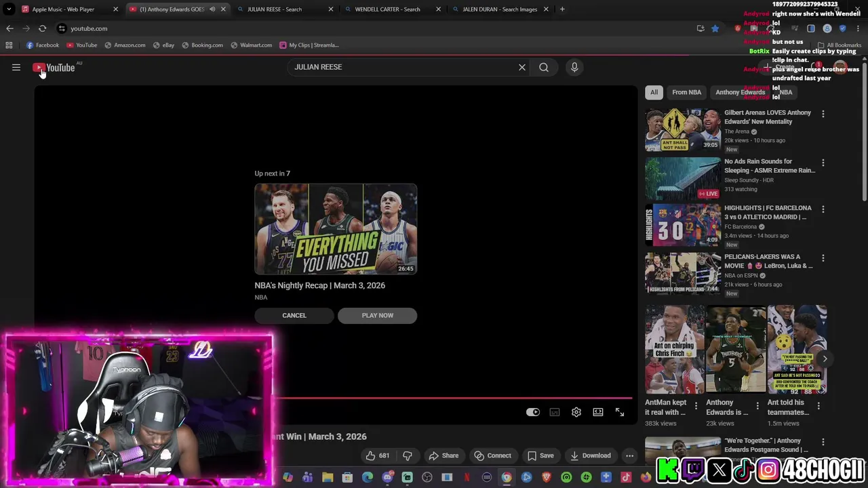868x488 pixels.
Task: Share the current video
Action: pyautogui.click(x=443, y=455)
